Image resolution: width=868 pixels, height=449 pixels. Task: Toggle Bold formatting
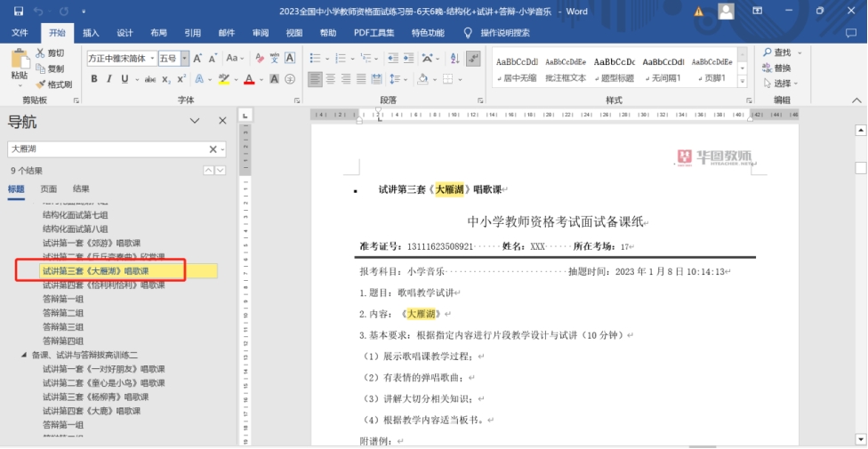[x=94, y=79]
